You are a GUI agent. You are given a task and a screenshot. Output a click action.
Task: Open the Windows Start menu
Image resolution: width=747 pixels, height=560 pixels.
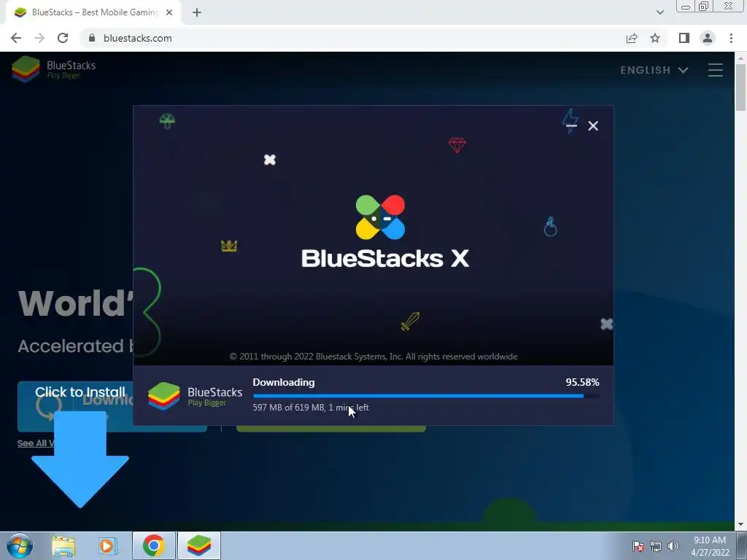point(20,545)
